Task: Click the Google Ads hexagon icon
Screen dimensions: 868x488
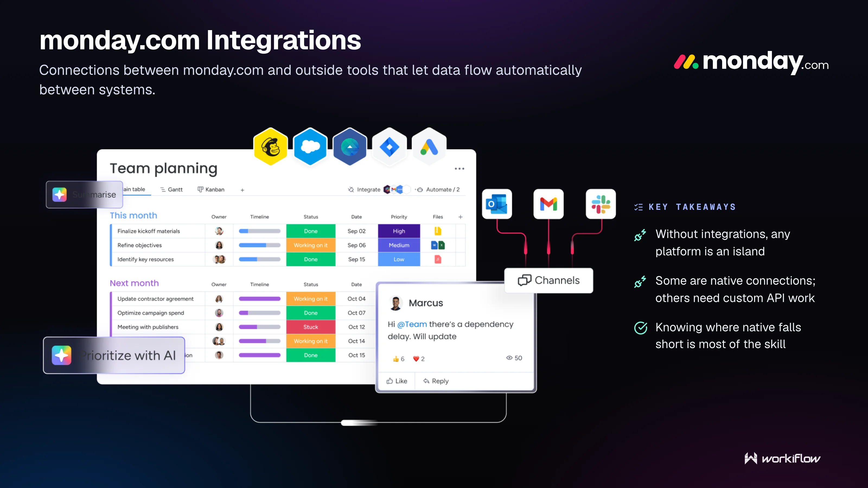Action: pyautogui.click(x=429, y=147)
